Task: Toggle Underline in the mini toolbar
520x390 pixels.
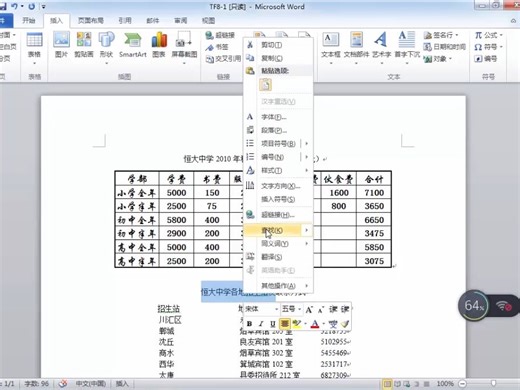Action: pyautogui.click(x=273, y=324)
